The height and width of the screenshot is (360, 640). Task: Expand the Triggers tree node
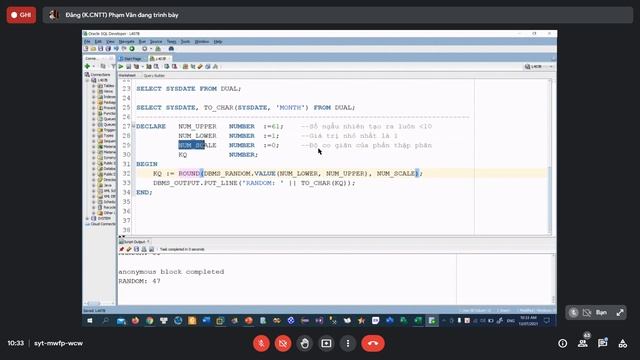coord(94,130)
